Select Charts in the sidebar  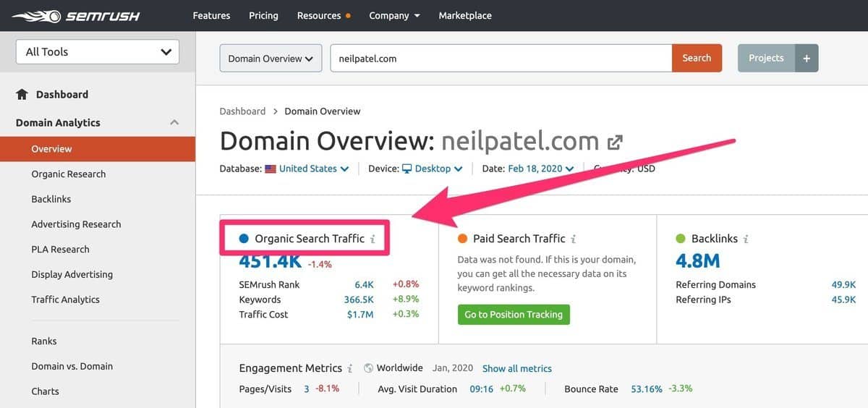pos(46,391)
